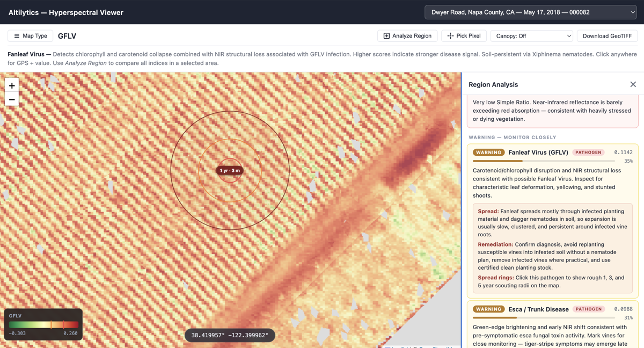Activate the Pick Pixel tool
This screenshot has height=348, width=644.
tap(464, 36)
